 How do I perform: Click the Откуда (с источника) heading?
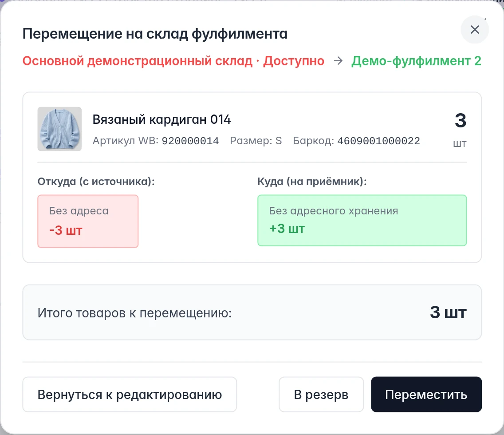tap(96, 182)
